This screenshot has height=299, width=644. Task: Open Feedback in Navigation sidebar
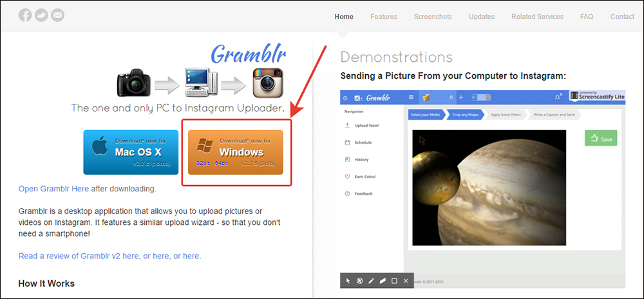(x=359, y=193)
